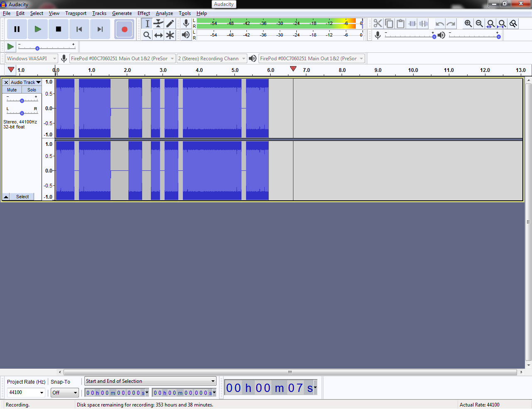Select the Envelope tool

point(158,24)
